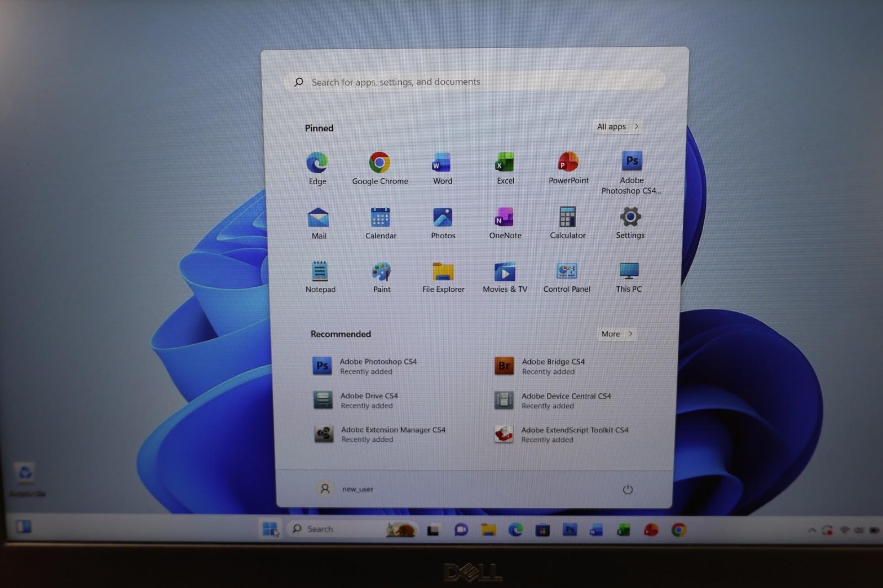Viewport: 883px width, 588px height.
Task: Click the Excel icon on taskbar
Action: 624,530
